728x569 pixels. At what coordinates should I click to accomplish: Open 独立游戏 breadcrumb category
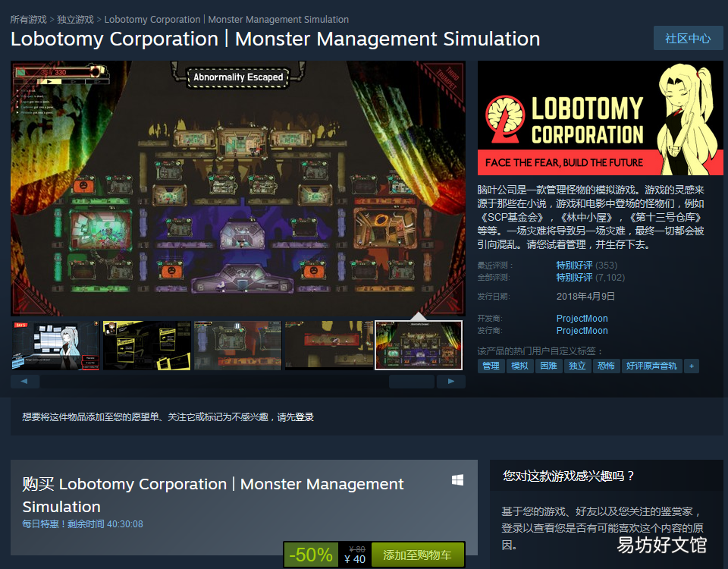coord(75,20)
